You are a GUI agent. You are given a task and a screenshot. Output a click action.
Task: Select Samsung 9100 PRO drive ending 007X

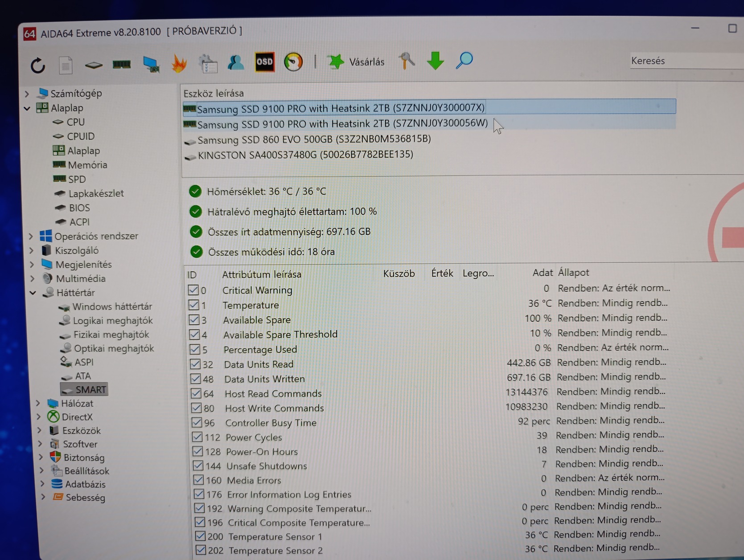tap(429, 107)
